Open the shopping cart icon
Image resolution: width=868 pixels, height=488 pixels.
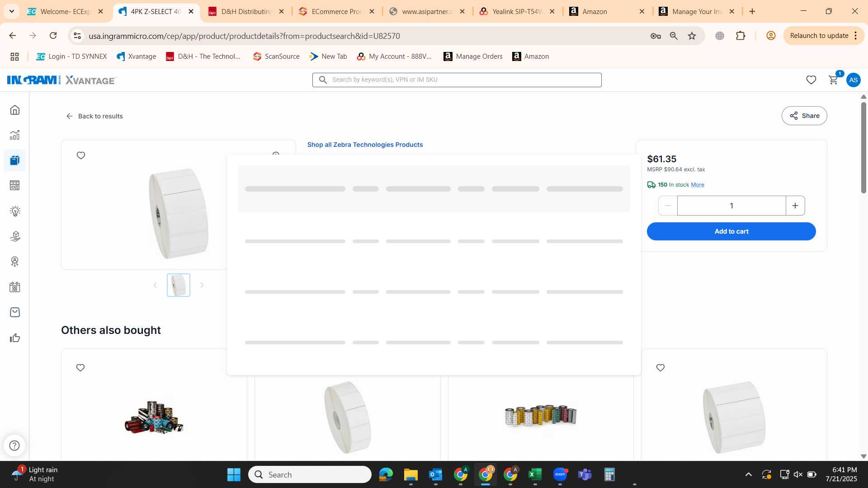833,80
